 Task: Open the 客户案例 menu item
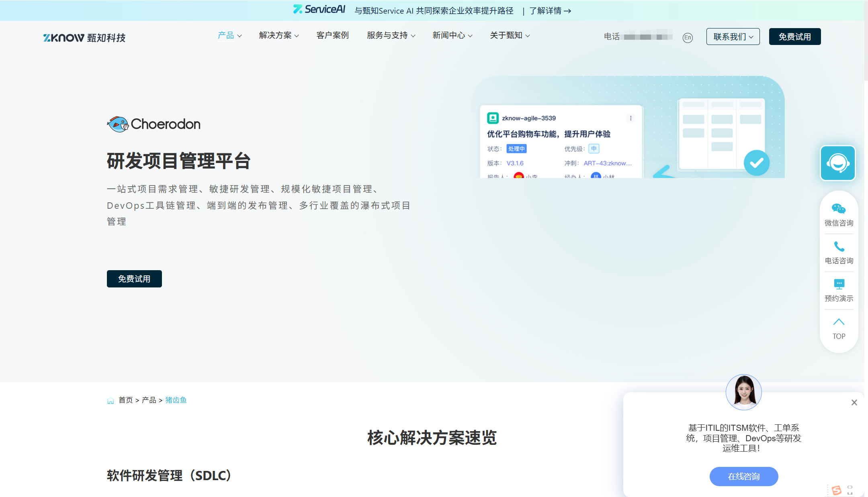[332, 35]
